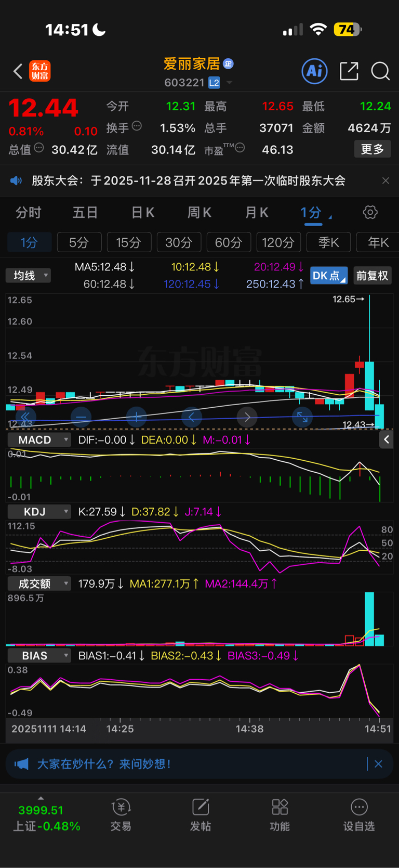
Task: Tap the K:27.59 KDJ value
Action: [101, 512]
